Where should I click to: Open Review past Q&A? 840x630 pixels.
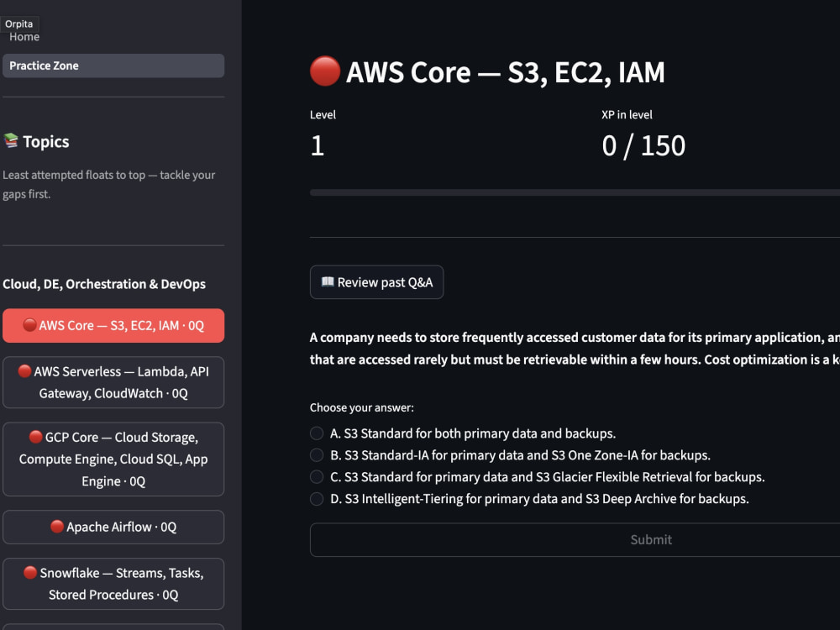[x=376, y=281]
